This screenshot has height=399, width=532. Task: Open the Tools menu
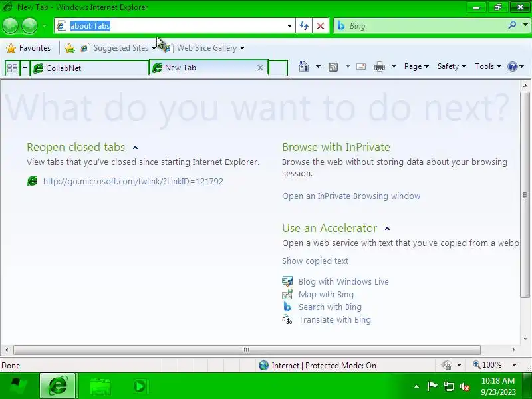tap(488, 66)
